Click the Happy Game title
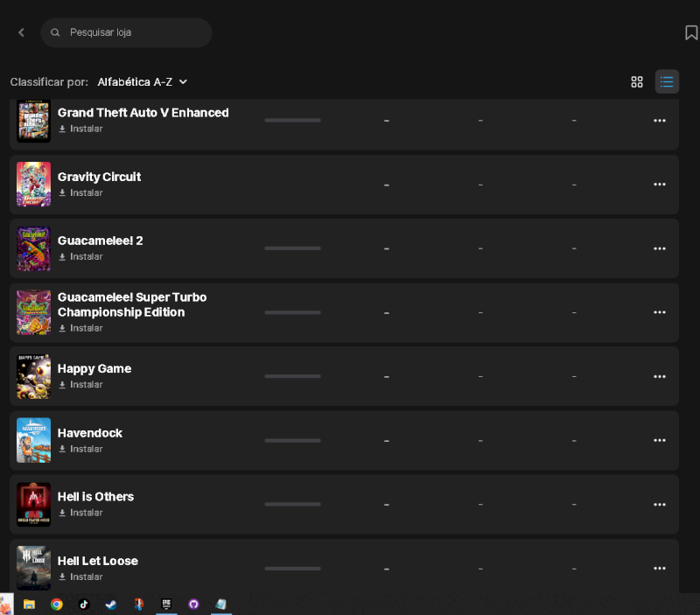 click(94, 369)
